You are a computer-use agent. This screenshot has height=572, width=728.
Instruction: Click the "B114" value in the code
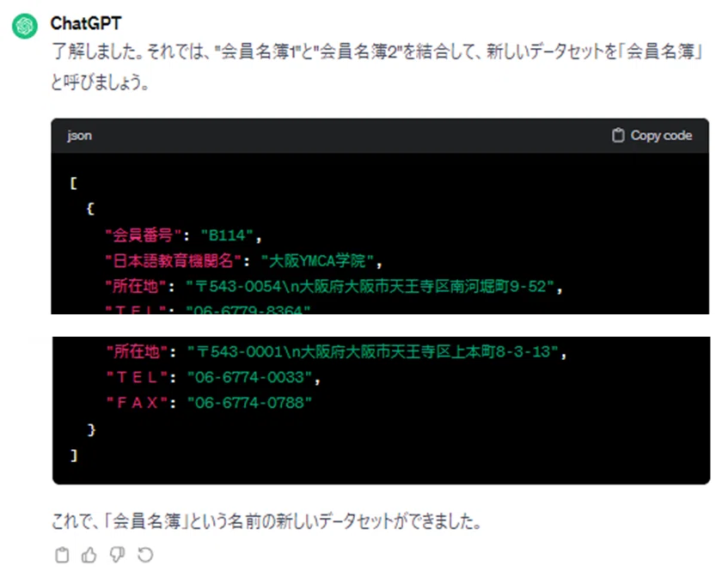[227, 235]
